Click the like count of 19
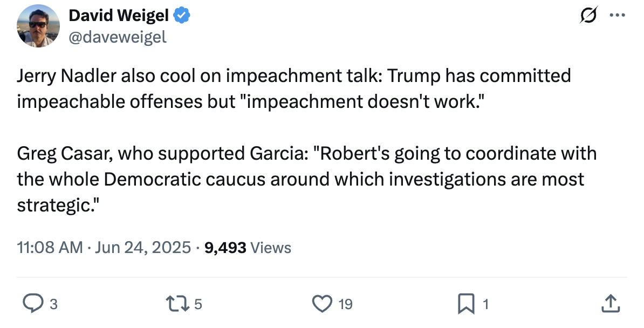The width and height of the screenshot is (644, 328). tap(345, 305)
